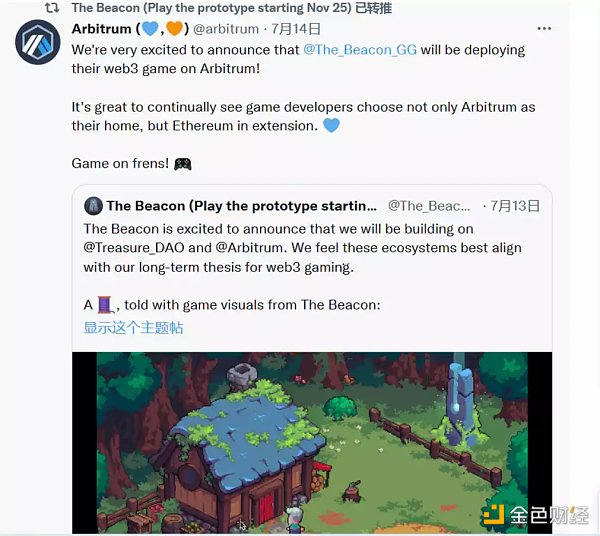Image resolution: width=600 pixels, height=536 pixels.
Task: Click the 显示这个主题帖 show thread link
Action: pos(133,328)
